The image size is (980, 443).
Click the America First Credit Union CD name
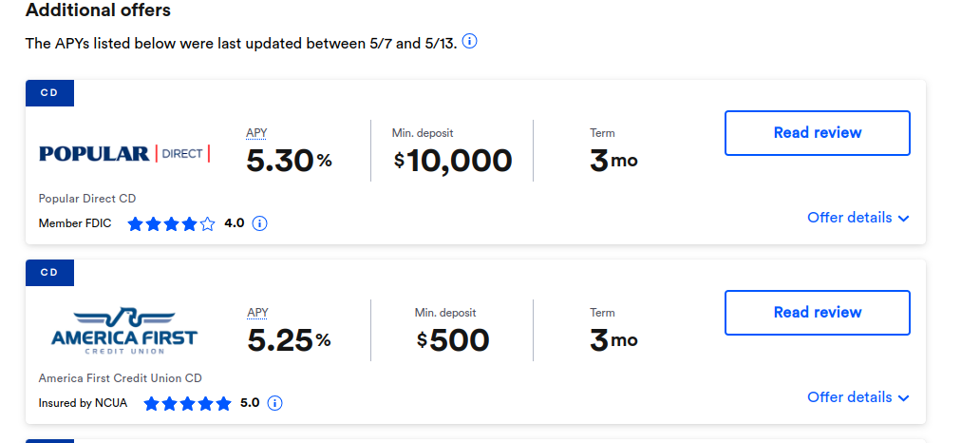tap(121, 378)
